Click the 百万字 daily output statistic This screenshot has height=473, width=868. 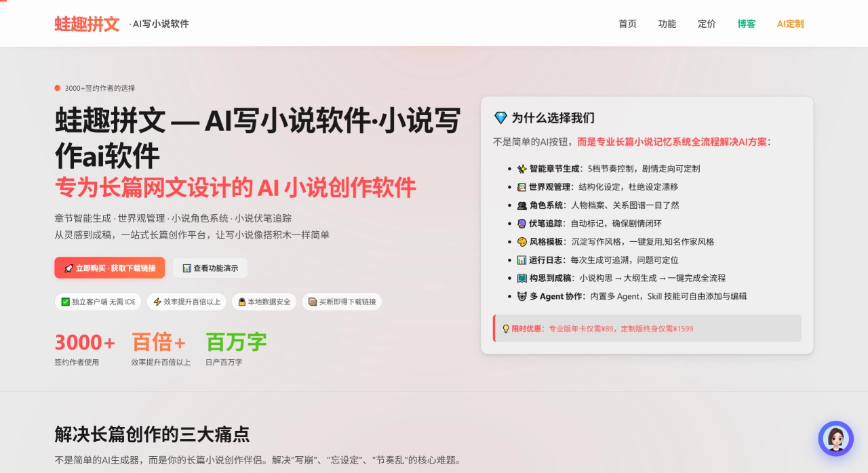point(236,349)
